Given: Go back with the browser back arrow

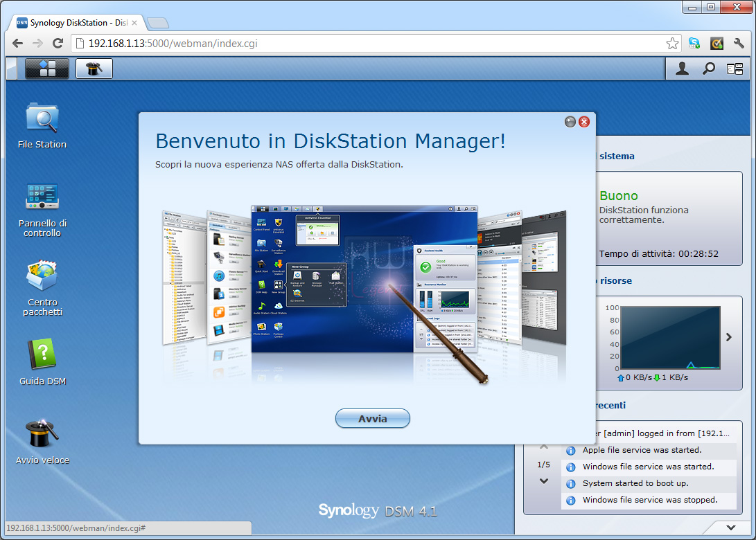Looking at the screenshot, I should point(18,44).
